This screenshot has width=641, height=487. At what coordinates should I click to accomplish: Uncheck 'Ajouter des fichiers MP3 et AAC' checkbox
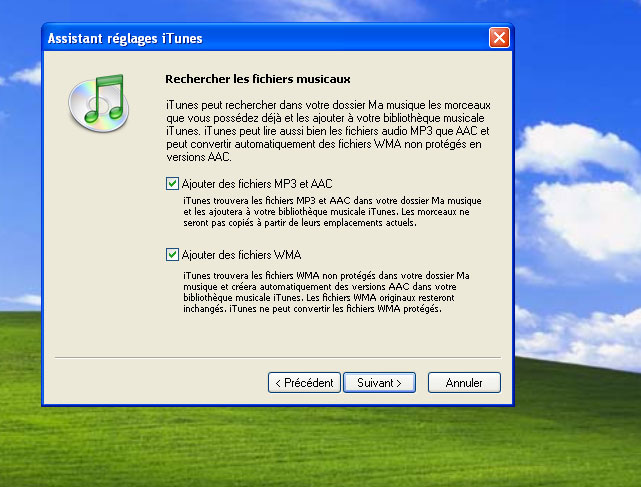pyautogui.click(x=172, y=184)
